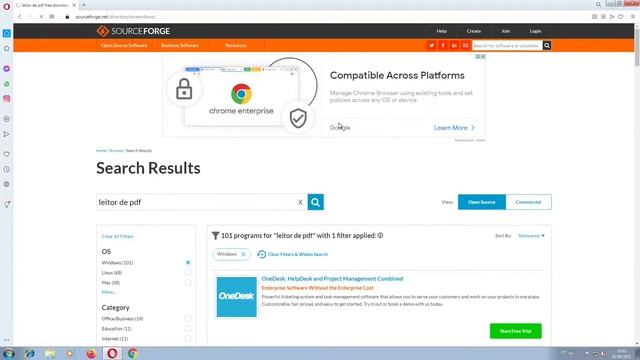Click the SourceForge logo
640x360 pixels.
point(133,31)
